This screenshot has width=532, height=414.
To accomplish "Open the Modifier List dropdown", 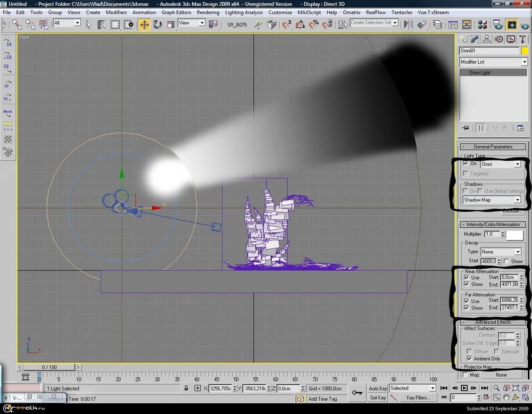I will point(493,62).
